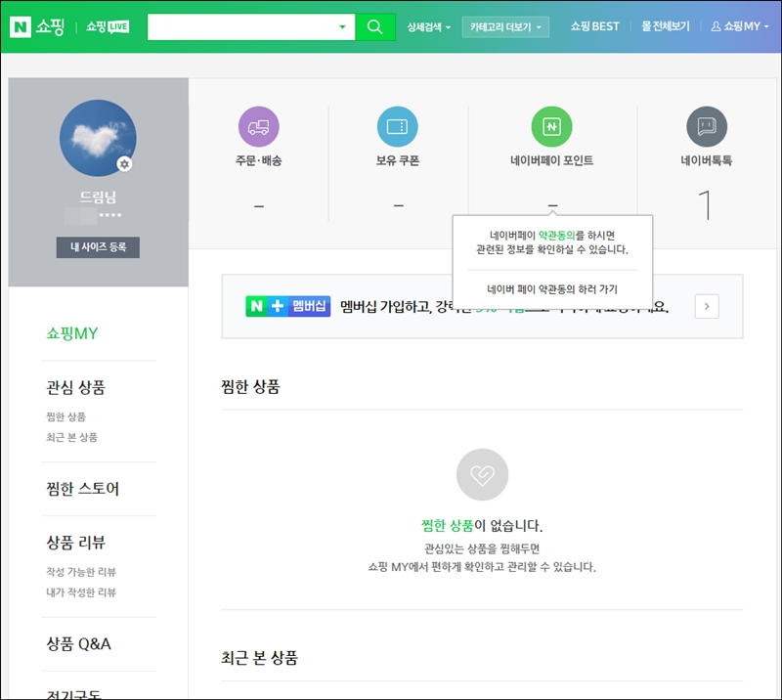The width and height of the screenshot is (782, 700).
Task: Open the 쇼핑MY user dropdown
Action: pos(740,26)
